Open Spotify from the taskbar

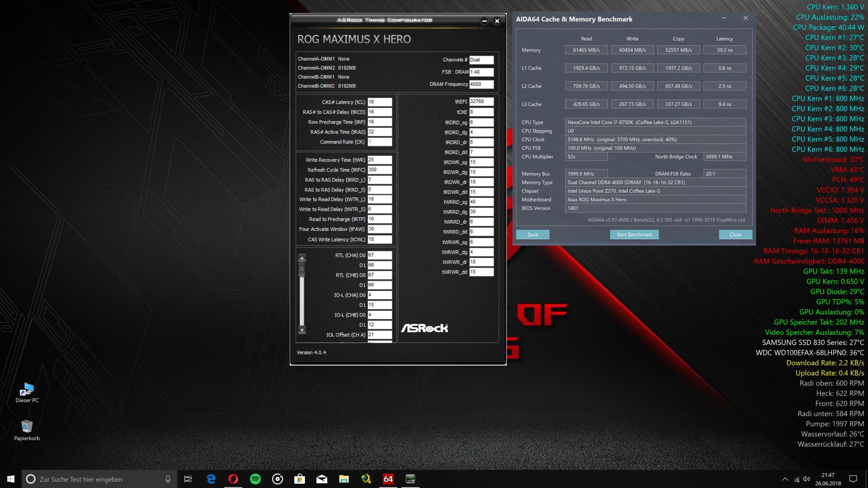point(256,479)
